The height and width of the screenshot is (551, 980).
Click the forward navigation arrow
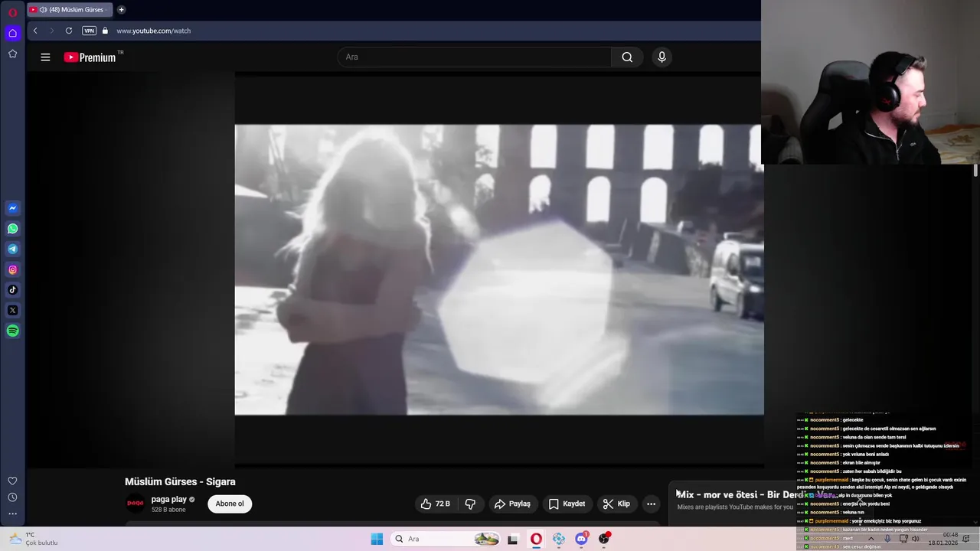point(52,31)
